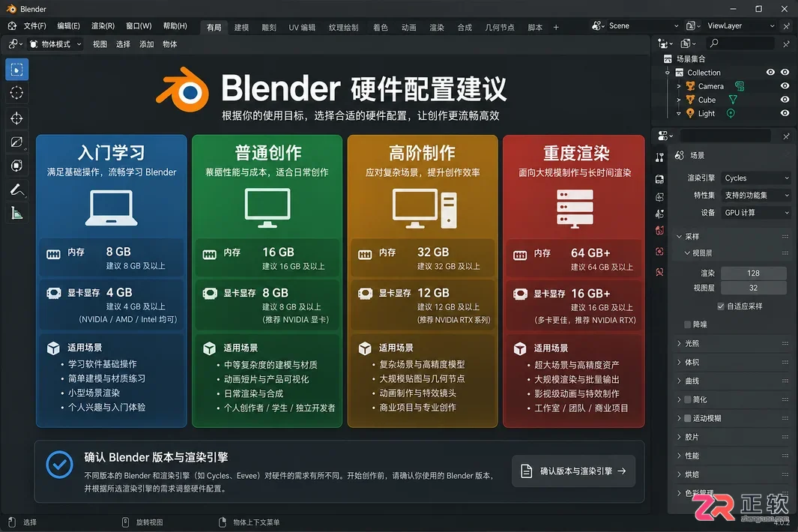Open the 帮助(H) menu

[175, 26]
